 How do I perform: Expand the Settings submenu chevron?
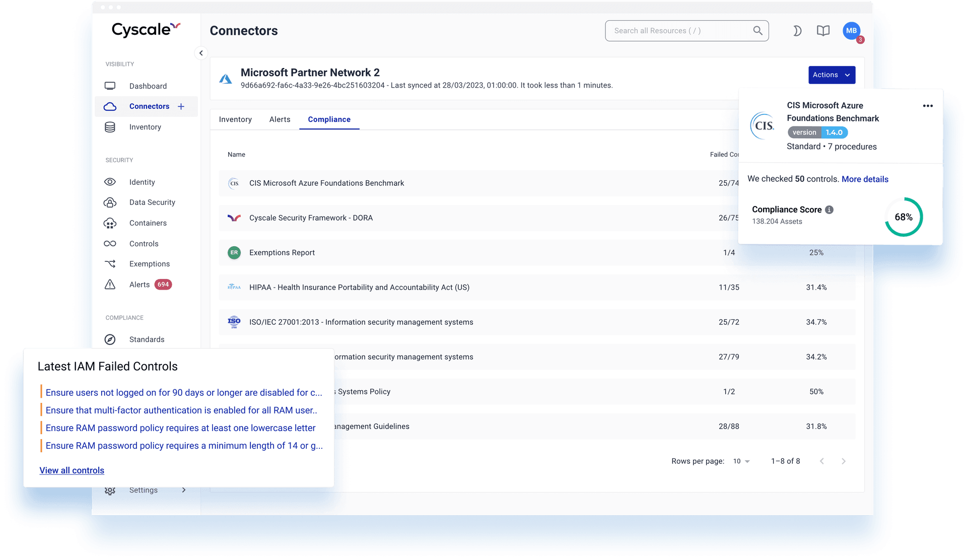point(184,490)
